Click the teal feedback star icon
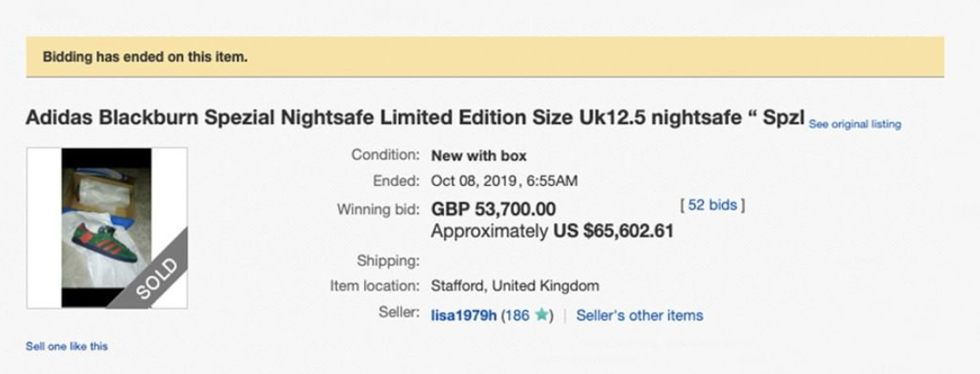The image size is (980, 374). [x=542, y=315]
